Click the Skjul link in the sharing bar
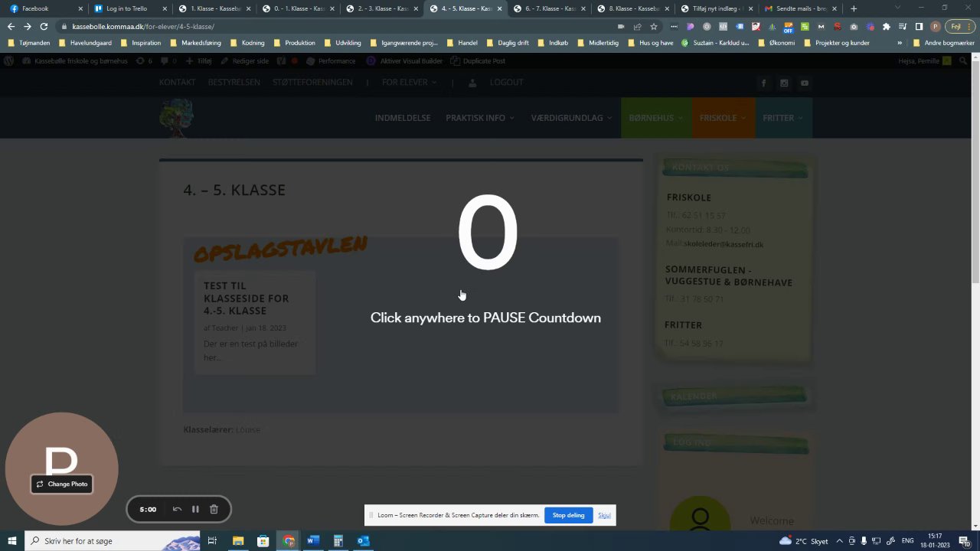 604,515
